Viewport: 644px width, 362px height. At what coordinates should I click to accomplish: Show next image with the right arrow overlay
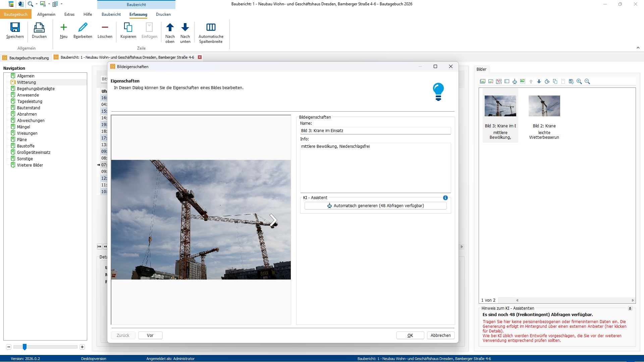(x=273, y=221)
